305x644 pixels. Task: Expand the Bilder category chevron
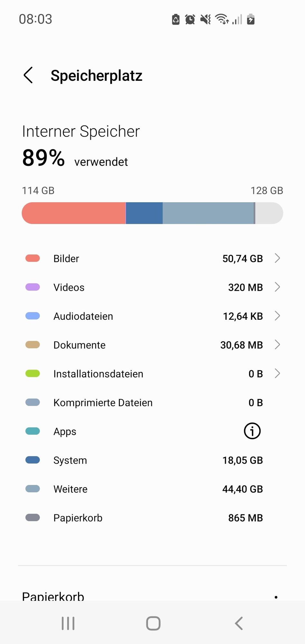(x=277, y=258)
